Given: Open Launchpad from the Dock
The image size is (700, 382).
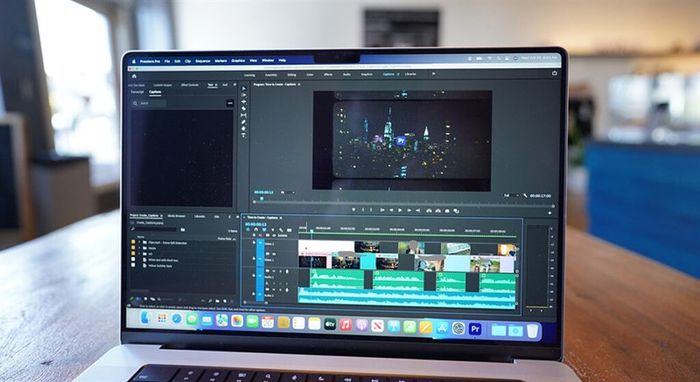Looking at the screenshot, I should point(162,318).
